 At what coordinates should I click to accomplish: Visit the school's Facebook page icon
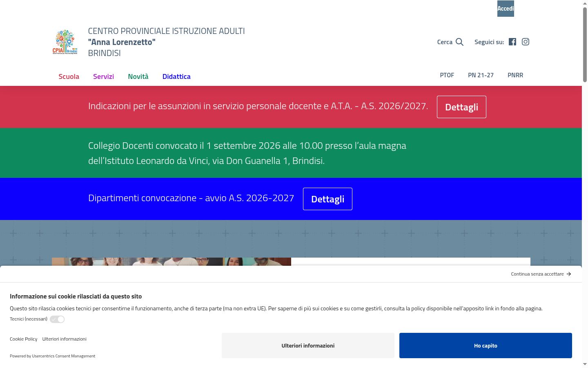tap(512, 42)
